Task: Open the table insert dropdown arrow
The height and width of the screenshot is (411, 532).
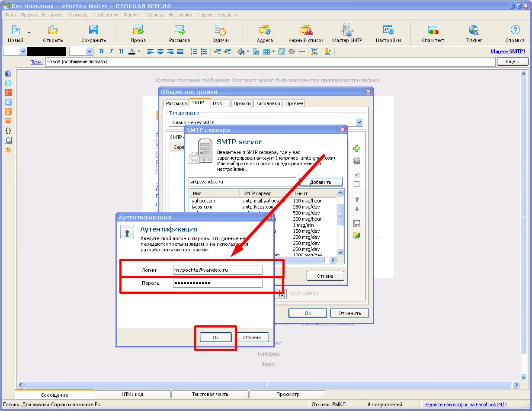Action: [x=273, y=51]
